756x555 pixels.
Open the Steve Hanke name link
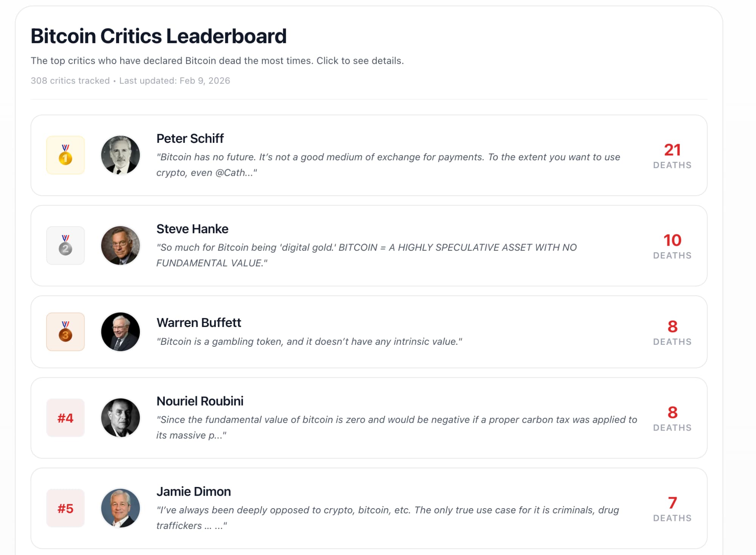coord(192,229)
